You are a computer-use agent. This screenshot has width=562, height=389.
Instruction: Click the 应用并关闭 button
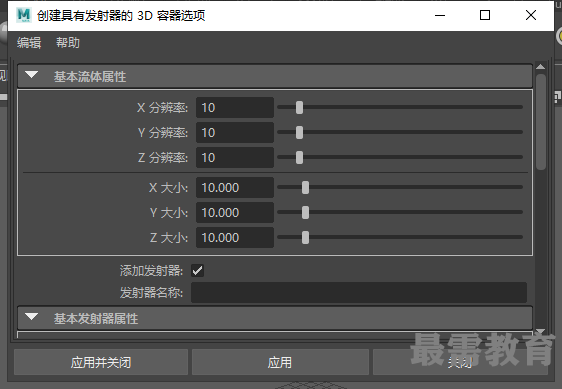click(x=101, y=362)
